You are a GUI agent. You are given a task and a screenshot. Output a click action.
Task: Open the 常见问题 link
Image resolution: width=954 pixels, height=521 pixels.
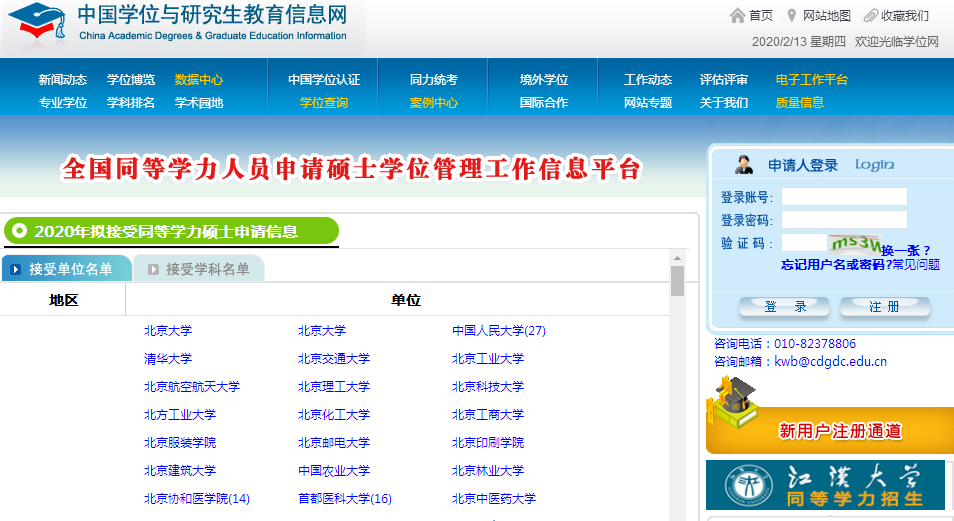916,264
